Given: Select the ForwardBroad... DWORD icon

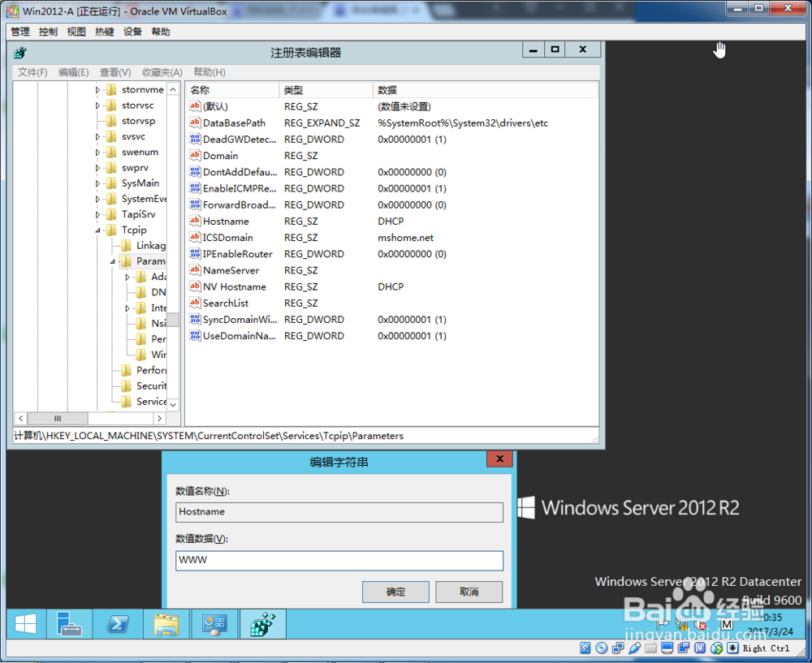Looking at the screenshot, I should point(195,204).
